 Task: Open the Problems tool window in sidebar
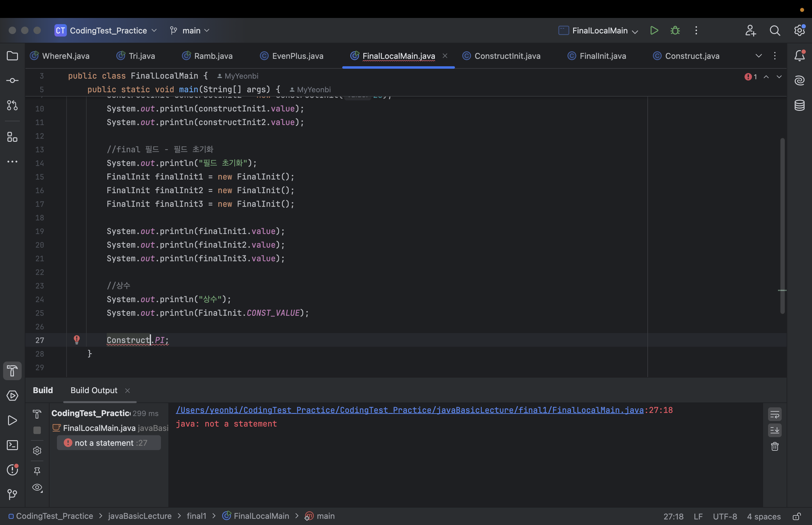[12, 470]
